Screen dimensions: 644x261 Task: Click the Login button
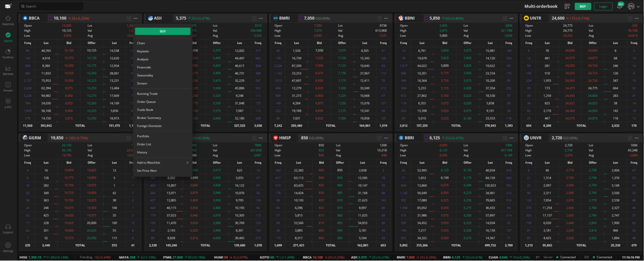tap(603, 6)
